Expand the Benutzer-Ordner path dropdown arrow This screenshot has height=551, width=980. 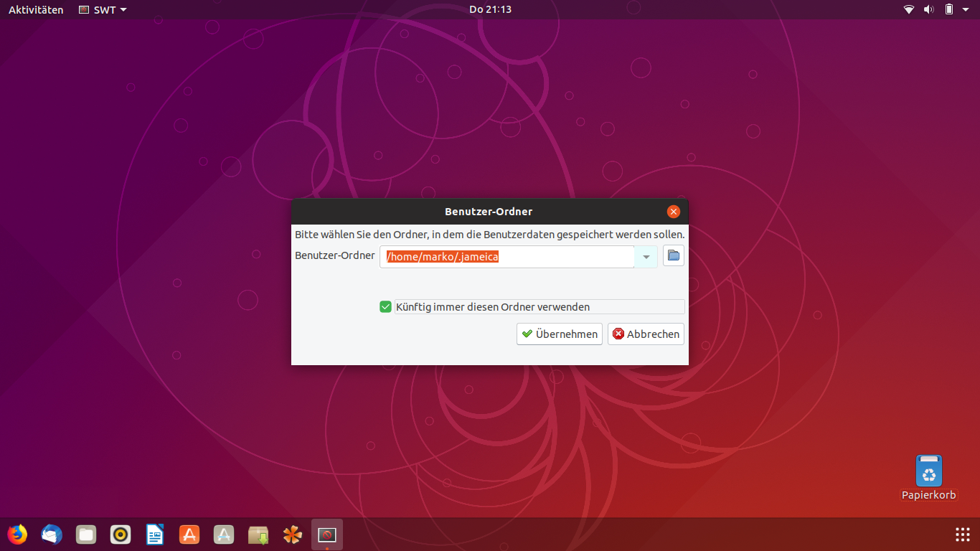(646, 257)
